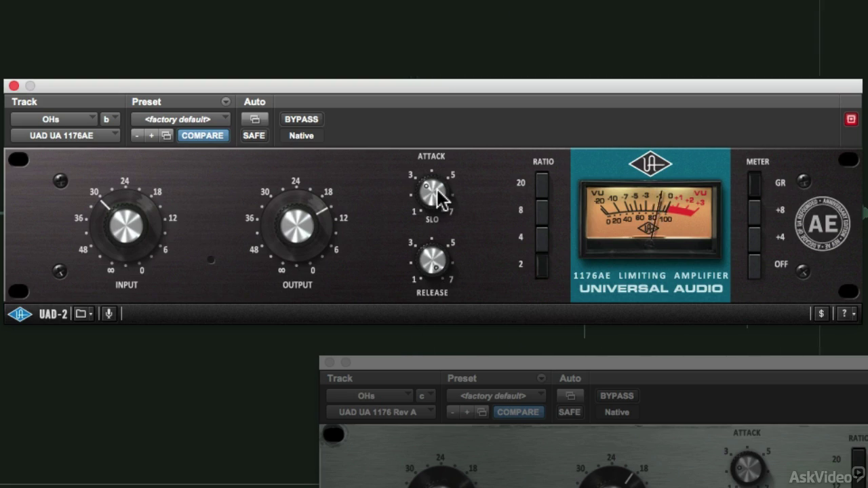Click the Native format label in the 1176AE window
The height and width of the screenshot is (488, 868).
click(301, 136)
